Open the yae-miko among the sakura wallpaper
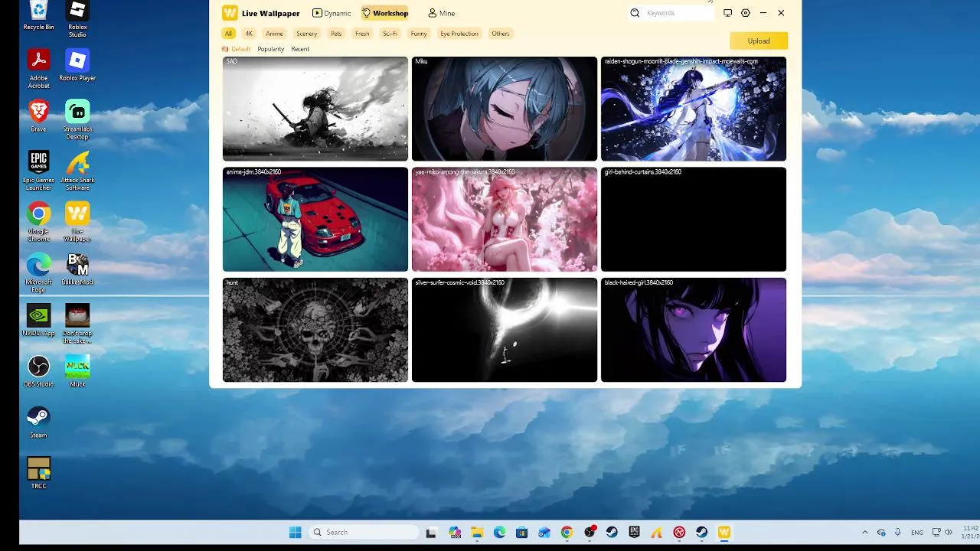The image size is (980, 551). tap(505, 220)
